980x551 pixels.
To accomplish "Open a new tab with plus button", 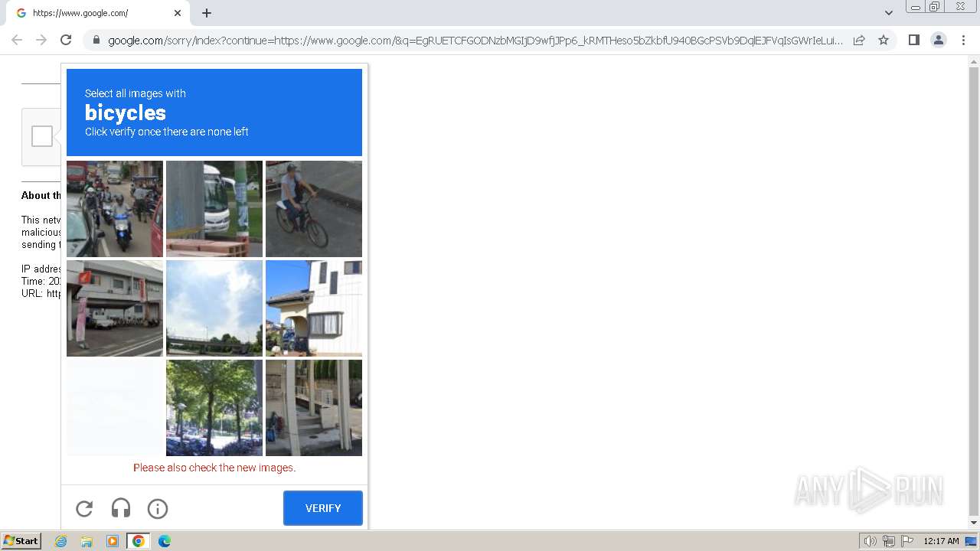I will (207, 13).
